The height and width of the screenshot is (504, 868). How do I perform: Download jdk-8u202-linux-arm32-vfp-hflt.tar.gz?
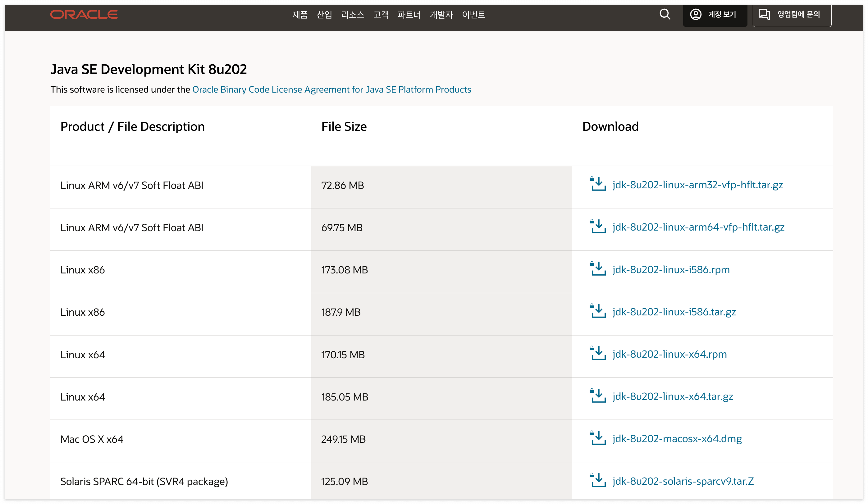point(697,185)
